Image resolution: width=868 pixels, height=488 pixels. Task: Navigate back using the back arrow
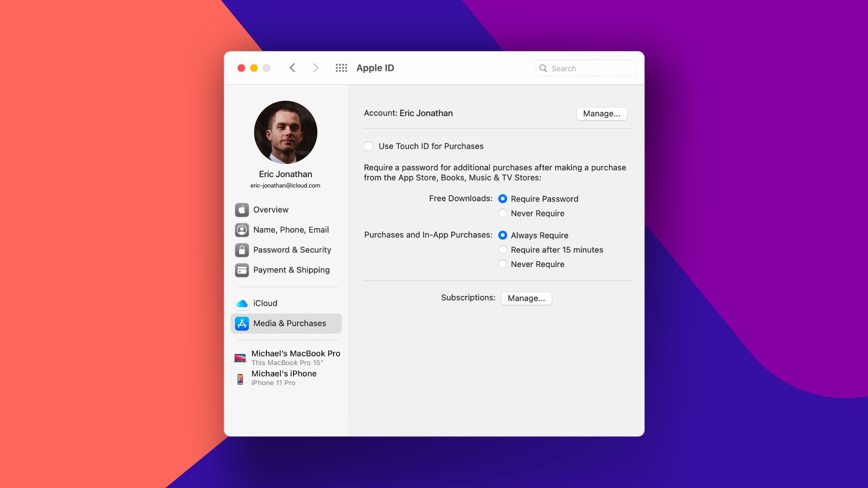click(x=292, y=68)
